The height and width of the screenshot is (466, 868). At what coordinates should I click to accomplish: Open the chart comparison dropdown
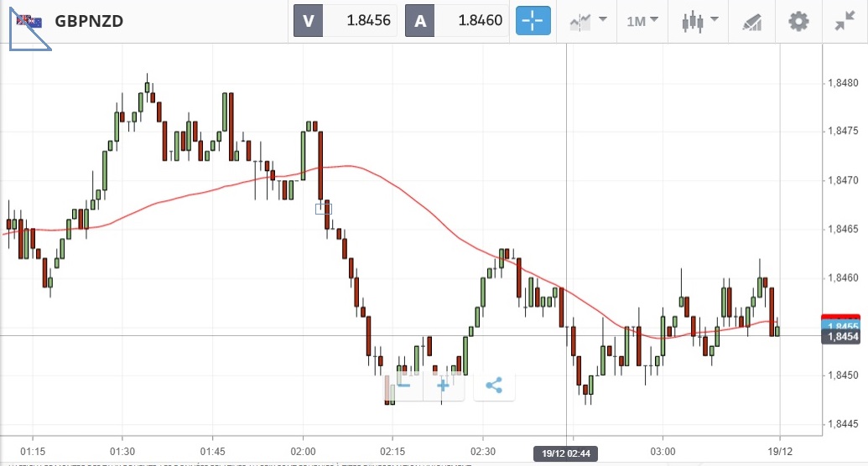tap(588, 21)
